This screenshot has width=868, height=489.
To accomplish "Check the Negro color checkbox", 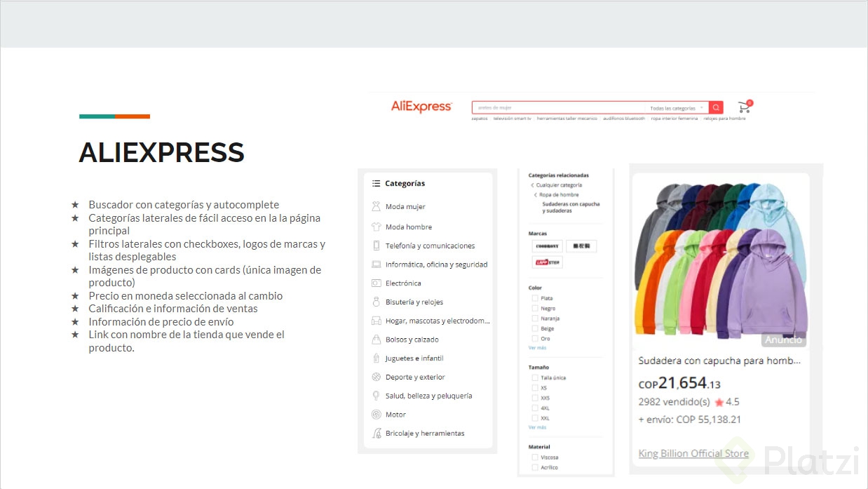I will tap(535, 308).
